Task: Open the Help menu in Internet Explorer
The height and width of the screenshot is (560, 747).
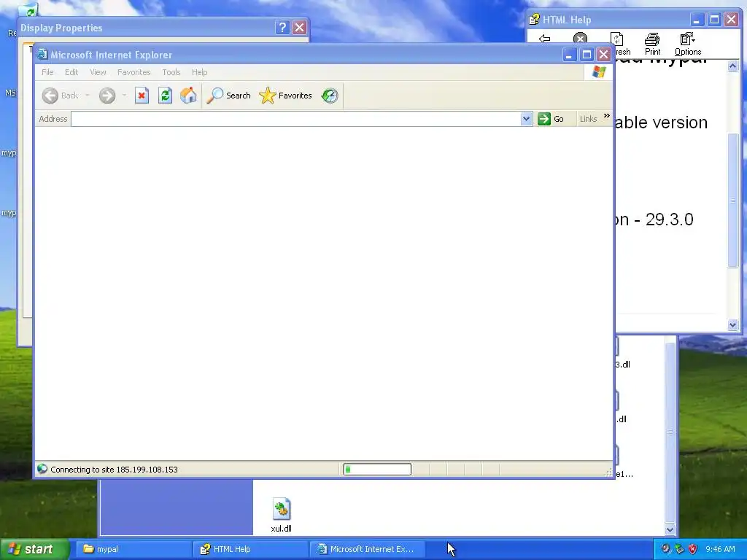Action: click(200, 72)
